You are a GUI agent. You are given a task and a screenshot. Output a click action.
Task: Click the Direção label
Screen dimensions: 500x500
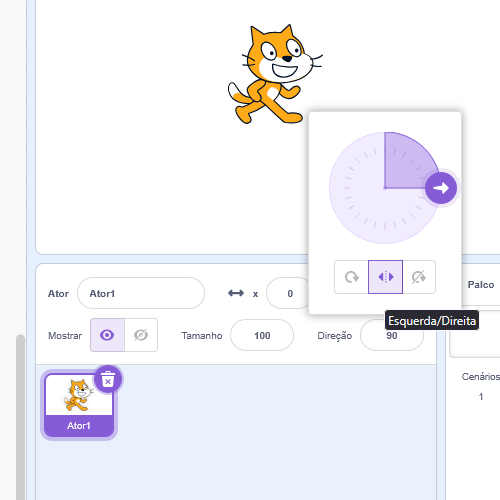click(x=335, y=336)
